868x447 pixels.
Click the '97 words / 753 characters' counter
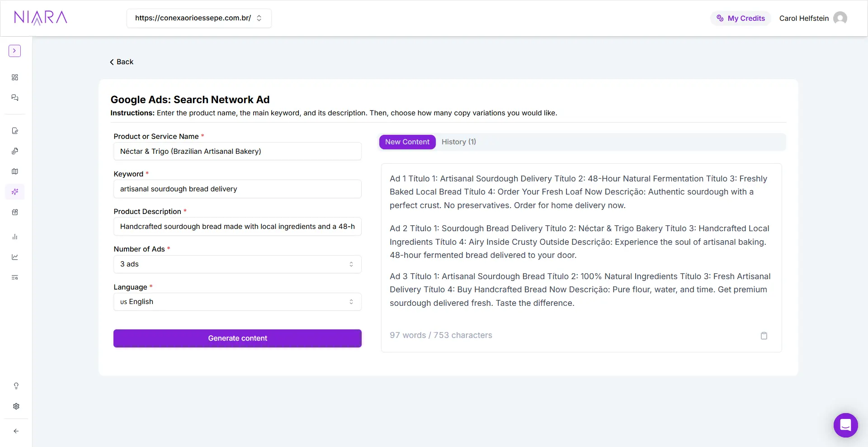click(441, 335)
